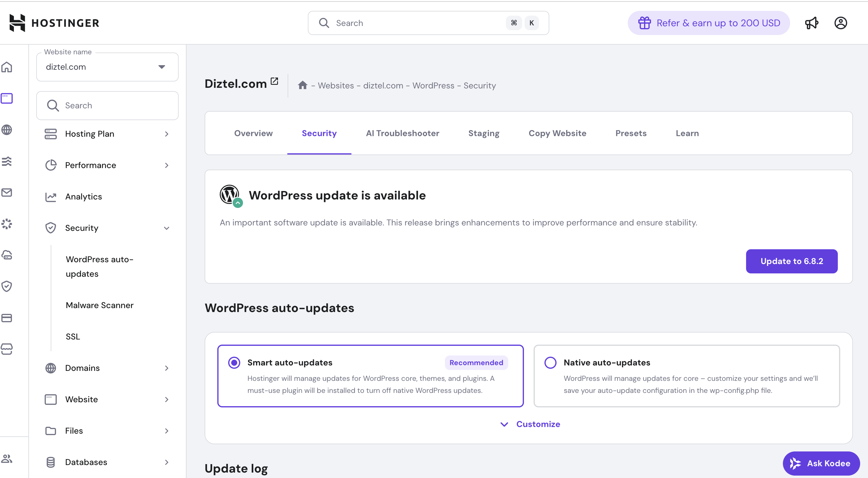Viewport: 868px width, 478px height.
Task: Click Update to 6.8.2 button
Action: pyautogui.click(x=792, y=261)
